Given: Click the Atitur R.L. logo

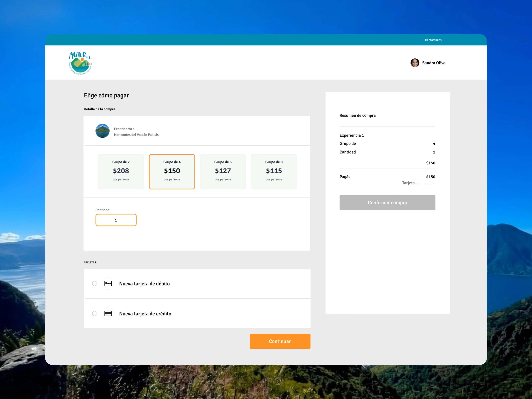Looking at the screenshot, I should coord(80,63).
